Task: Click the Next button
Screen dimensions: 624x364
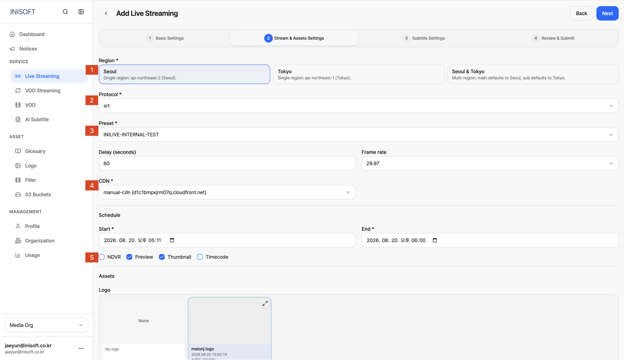Action: [x=607, y=13]
